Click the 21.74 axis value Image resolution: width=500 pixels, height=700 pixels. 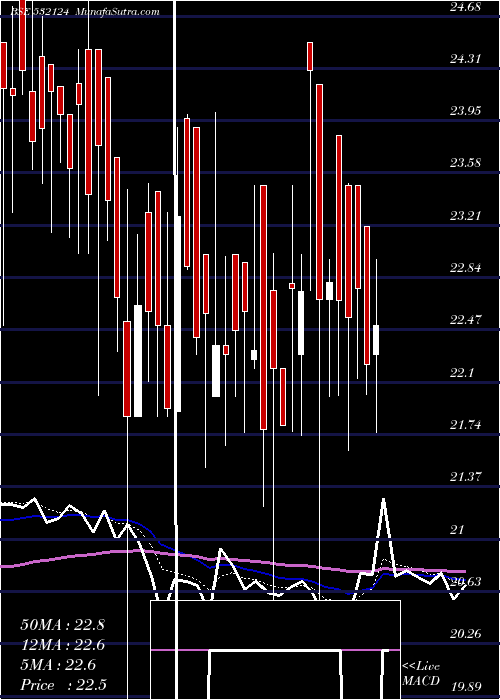465,425
